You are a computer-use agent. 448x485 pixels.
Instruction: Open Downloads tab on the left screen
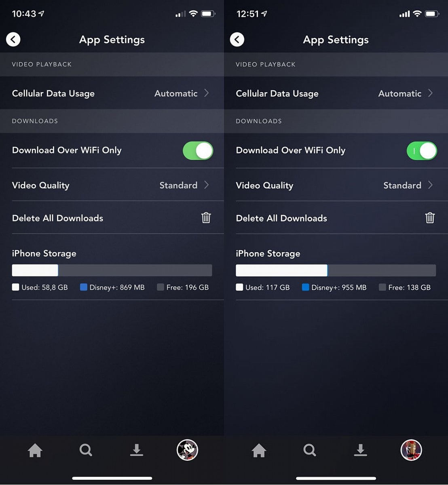(137, 450)
